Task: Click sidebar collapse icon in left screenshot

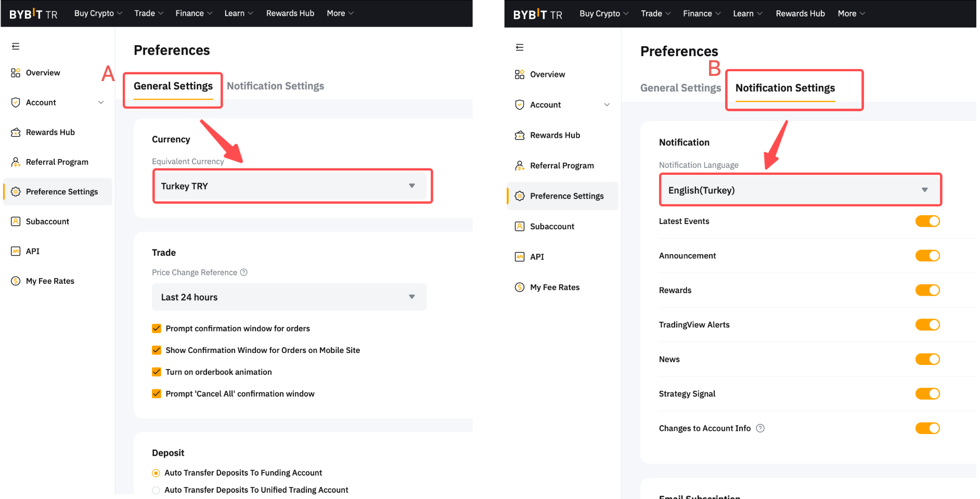Action: pyautogui.click(x=16, y=46)
